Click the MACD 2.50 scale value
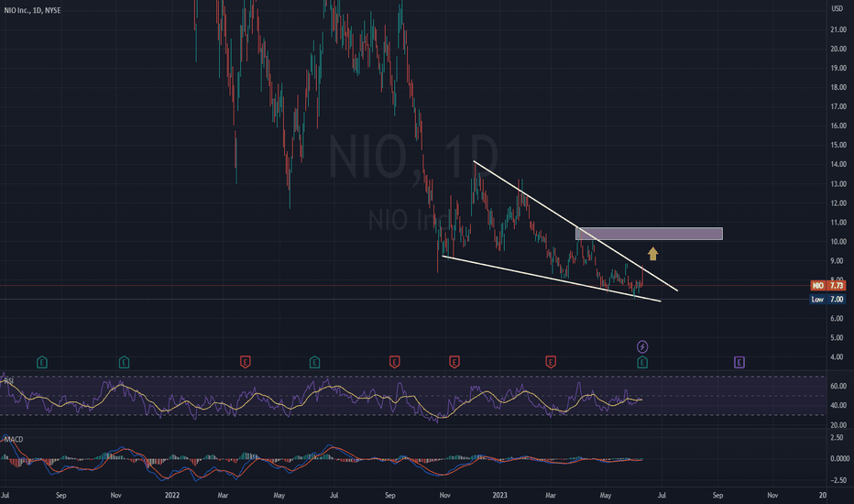The image size is (854, 504). click(x=838, y=437)
